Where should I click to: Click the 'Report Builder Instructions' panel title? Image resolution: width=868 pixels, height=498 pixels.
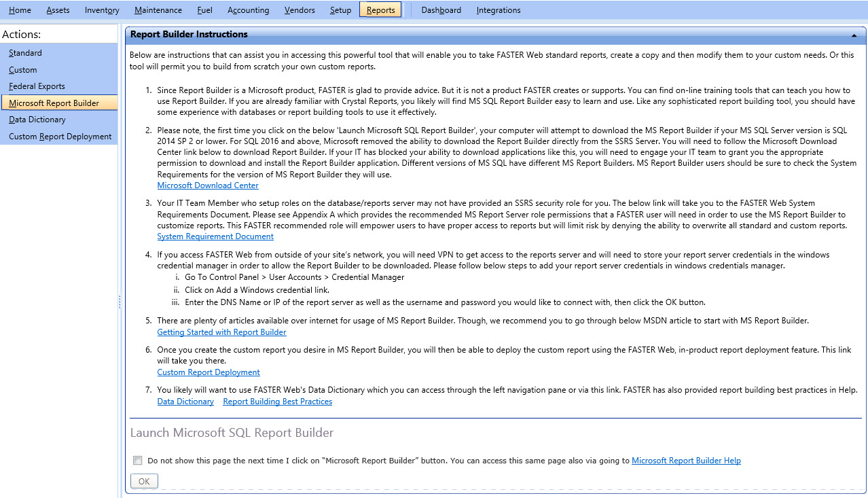[x=189, y=34]
